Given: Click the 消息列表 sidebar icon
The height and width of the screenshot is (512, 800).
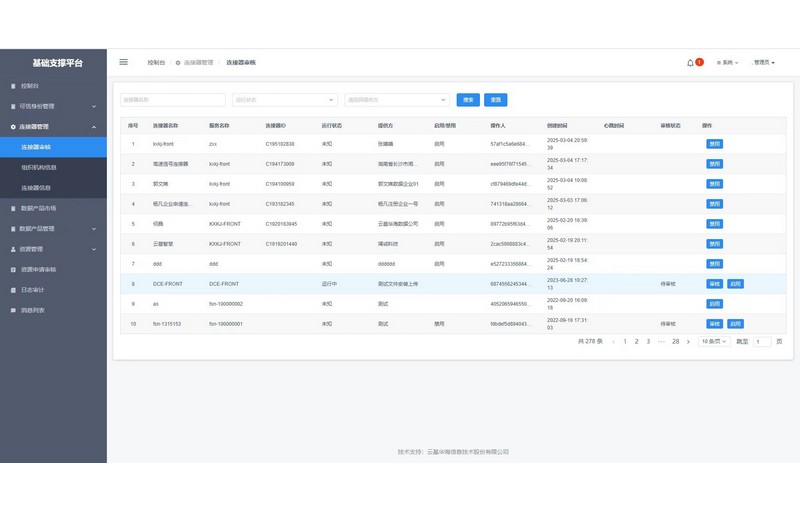Looking at the screenshot, I should pyautogui.click(x=13, y=310).
